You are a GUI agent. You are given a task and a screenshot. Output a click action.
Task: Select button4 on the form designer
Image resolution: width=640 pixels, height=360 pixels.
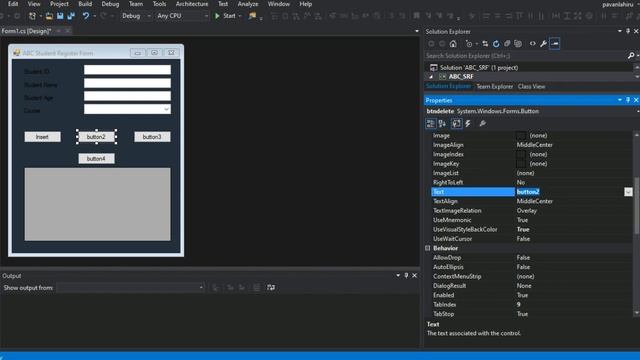coord(96,158)
